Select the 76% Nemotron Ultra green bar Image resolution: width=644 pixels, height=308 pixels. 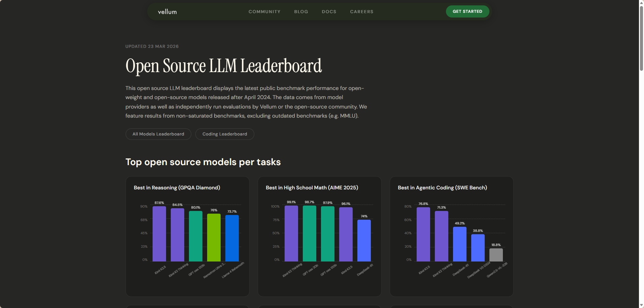tap(214, 238)
